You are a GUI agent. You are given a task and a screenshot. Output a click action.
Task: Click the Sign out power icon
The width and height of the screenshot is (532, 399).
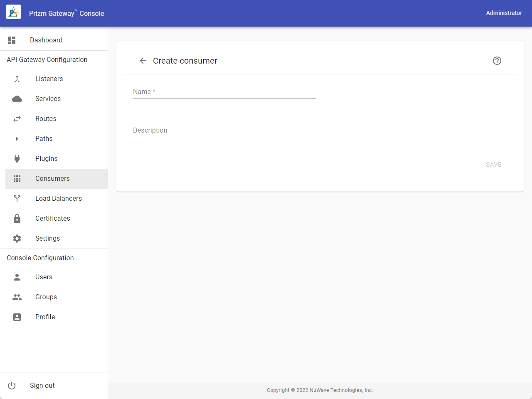click(x=12, y=386)
